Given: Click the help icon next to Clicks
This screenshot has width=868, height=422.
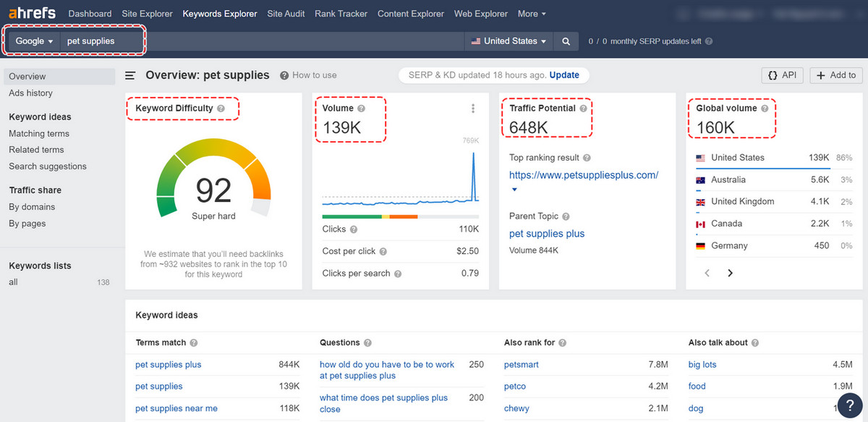Looking at the screenshot, I should coord(354,229).
